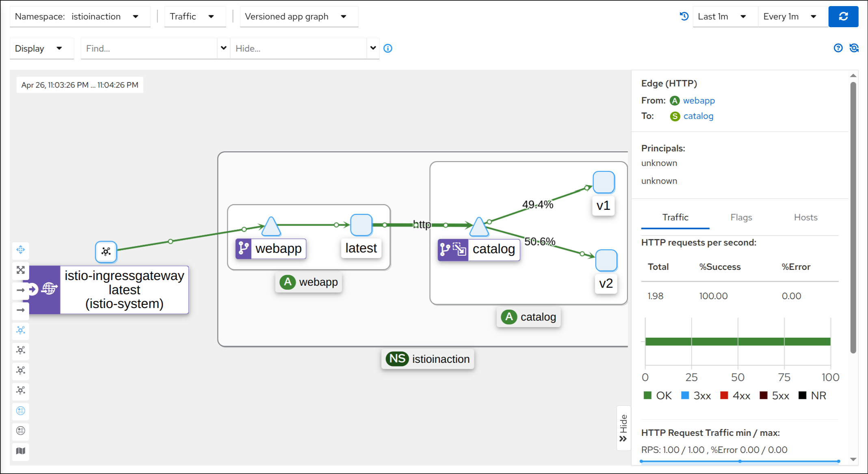Open the Last 1m duration dropdown

[x=725, y=17]
